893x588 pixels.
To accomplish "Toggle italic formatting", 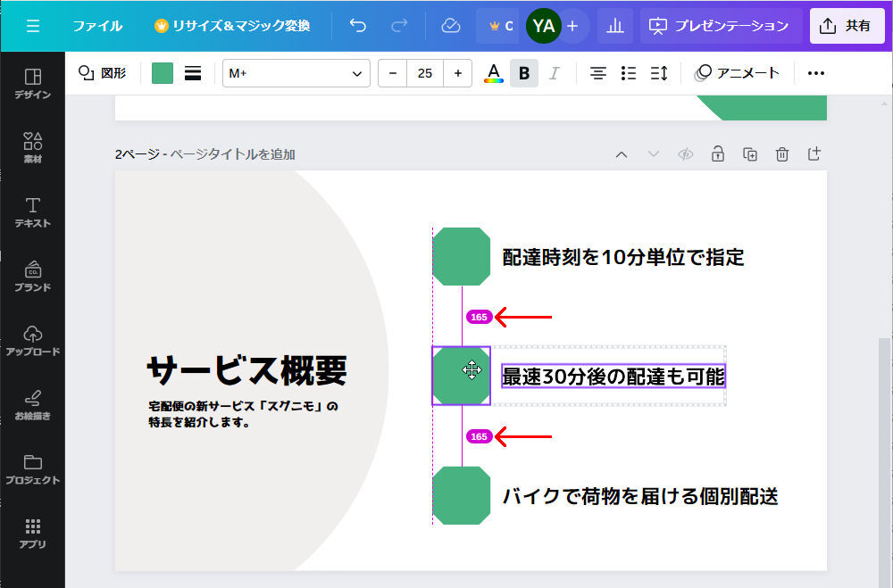I will pos(555,73).
